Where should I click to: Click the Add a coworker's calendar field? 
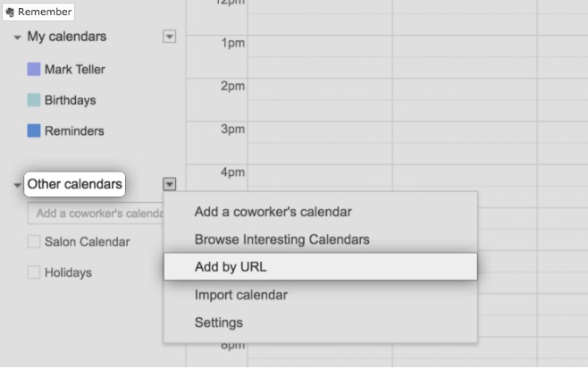pos(95,214)
